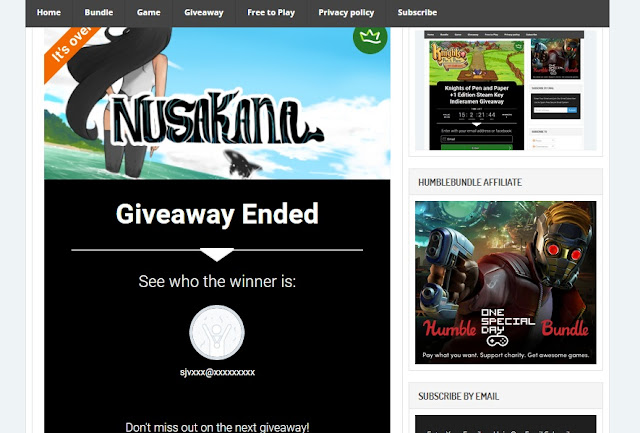Click the Humble One Special Day Bundle ad
The image size is (640, 433).
(x=506, y=282)
